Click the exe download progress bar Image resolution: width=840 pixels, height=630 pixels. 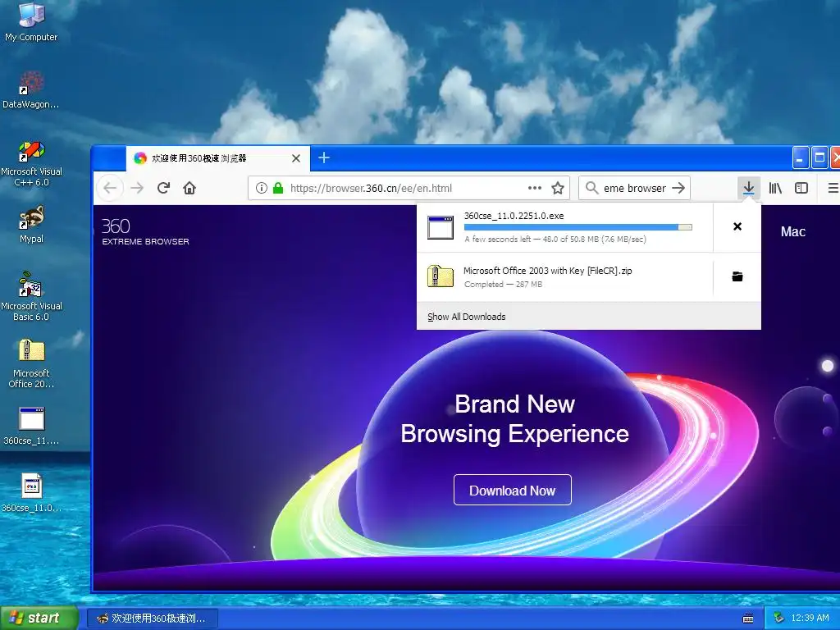pyautogui.click(x=578, y=227)
